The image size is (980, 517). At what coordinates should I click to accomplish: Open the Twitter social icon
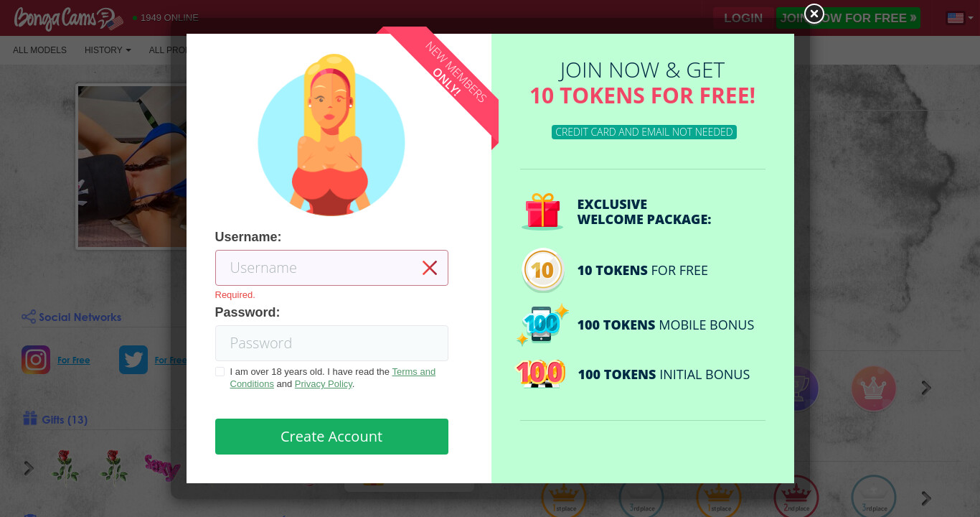tap(133, 360)
